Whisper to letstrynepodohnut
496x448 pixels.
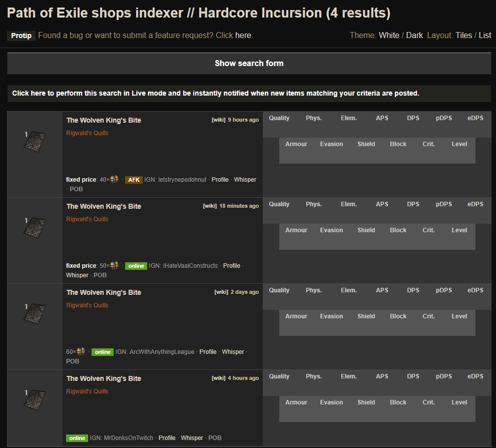(x=245, y=179)
